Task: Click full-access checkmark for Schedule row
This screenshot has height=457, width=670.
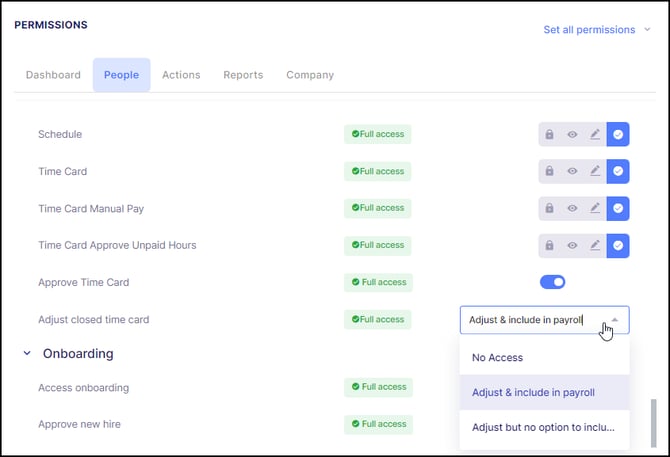Action: [618, 135]
